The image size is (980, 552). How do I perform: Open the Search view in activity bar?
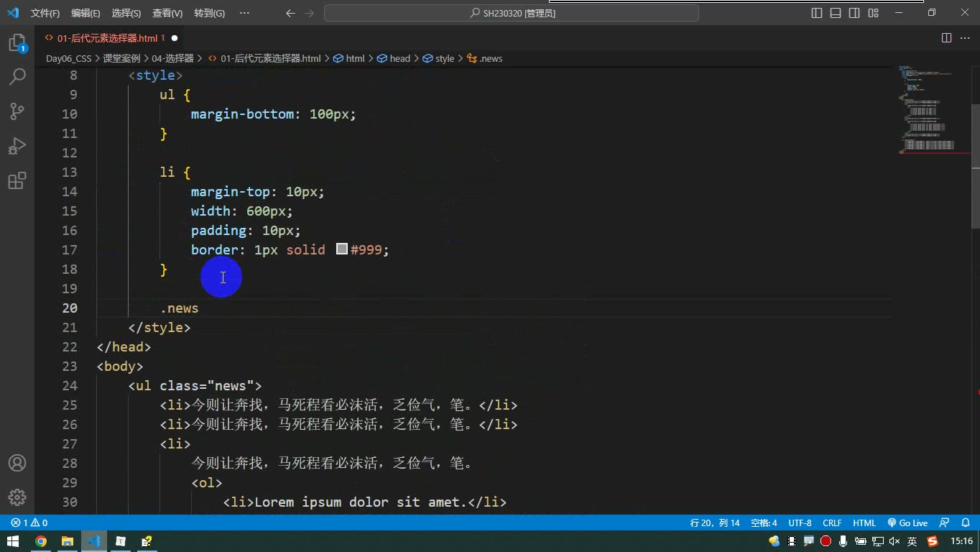(17, 77)
